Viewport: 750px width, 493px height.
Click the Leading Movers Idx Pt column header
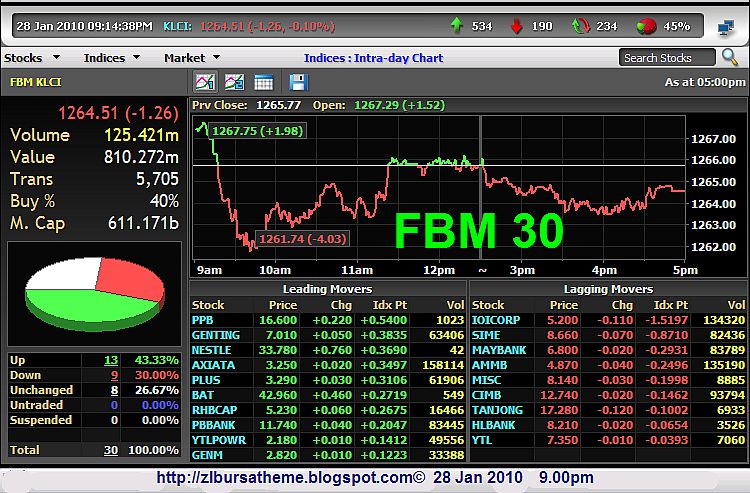[x=390, y=305]
